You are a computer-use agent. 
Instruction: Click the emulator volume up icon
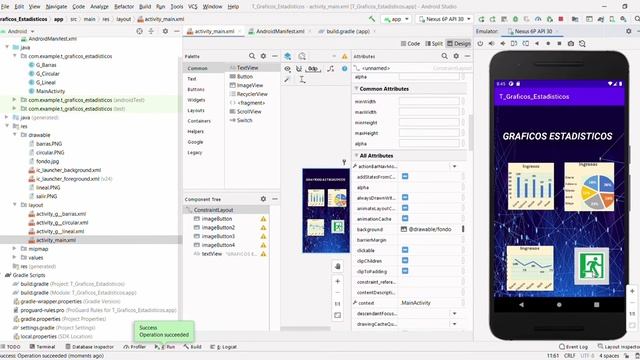[491, 43]
